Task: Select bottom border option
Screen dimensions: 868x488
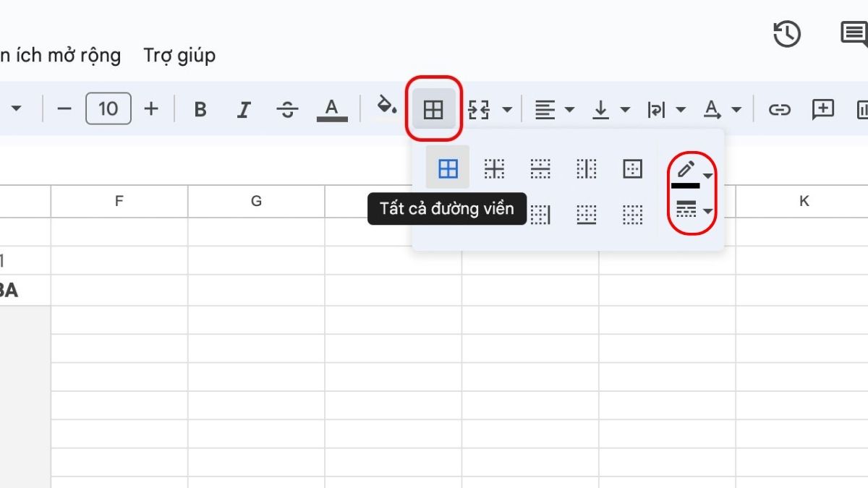Action: tap(587, 214)
